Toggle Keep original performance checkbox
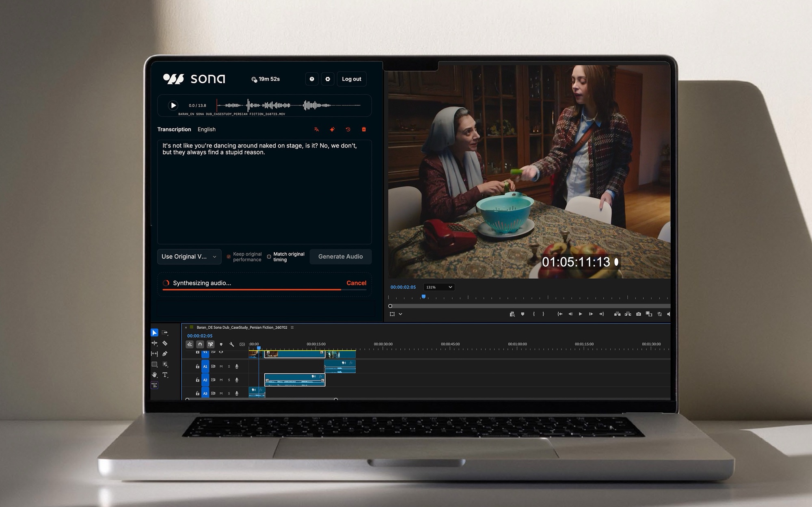 [229, 257]
